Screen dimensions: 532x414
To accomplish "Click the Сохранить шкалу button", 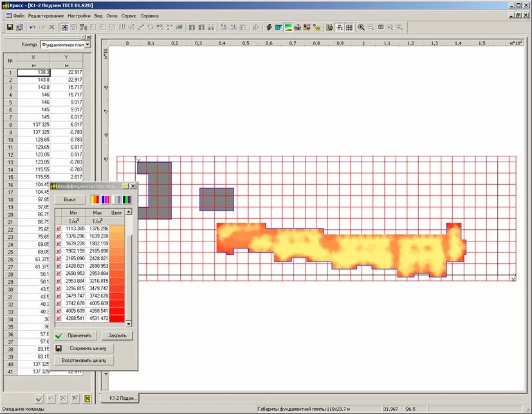I will click(84, 348).
